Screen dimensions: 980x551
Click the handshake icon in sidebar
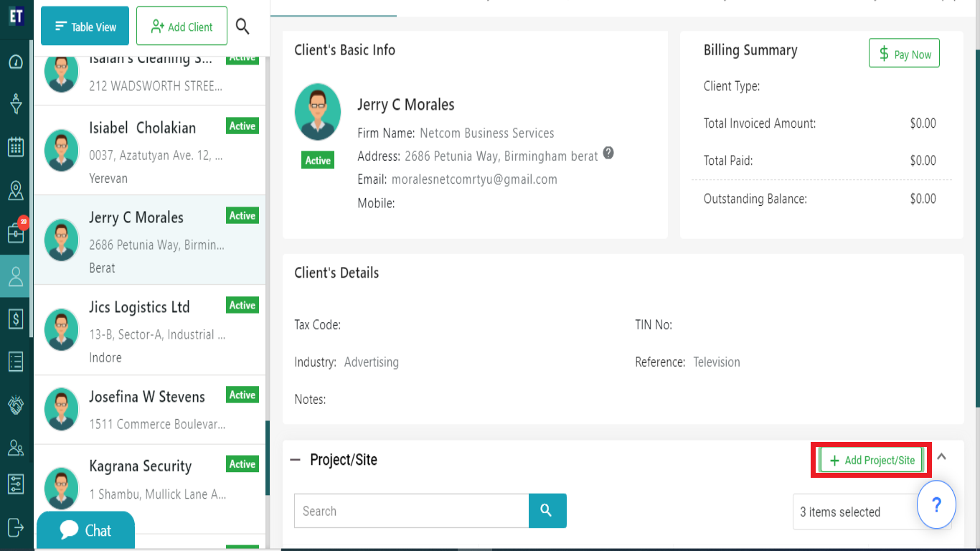(16, 405)
